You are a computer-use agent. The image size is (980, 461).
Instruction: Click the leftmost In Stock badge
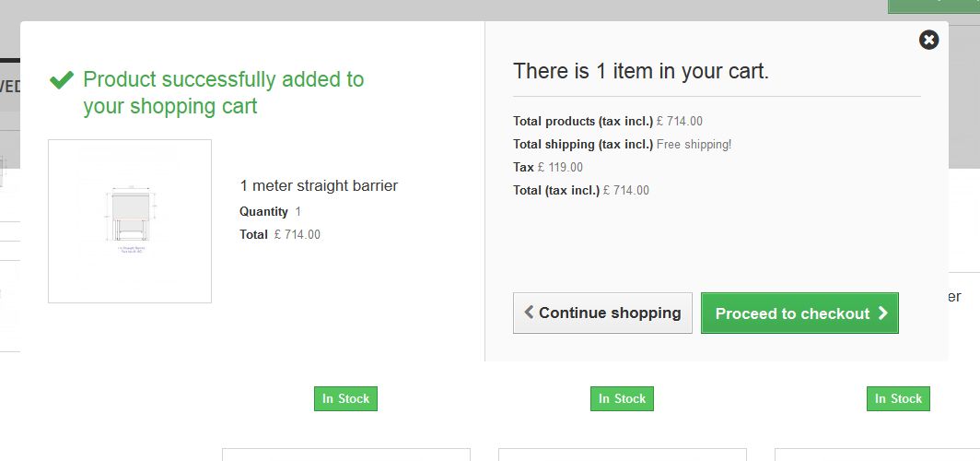(x=345, y=398)
